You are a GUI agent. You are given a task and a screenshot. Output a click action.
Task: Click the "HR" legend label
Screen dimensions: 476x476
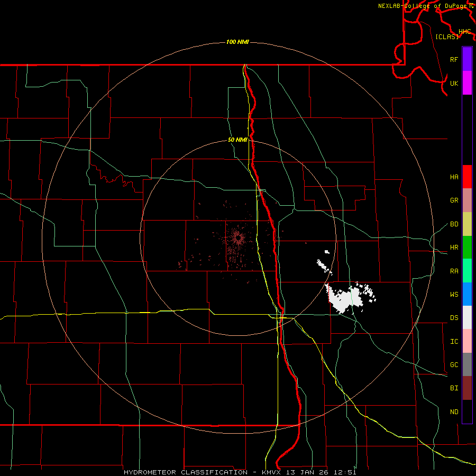pyautogui.click(x=454, y=247)
